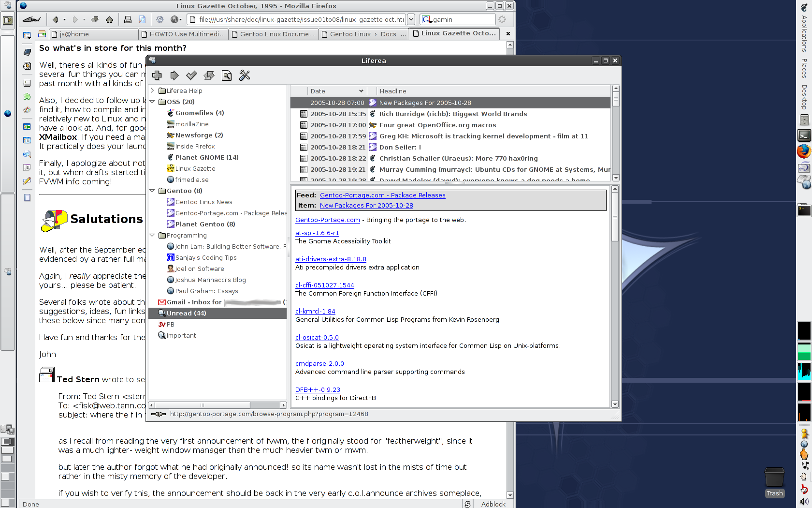Viewport: 812px width, 508px height.
Task: Open the Desktop menu in GNOME panel
Action: (x=804, y=97)
